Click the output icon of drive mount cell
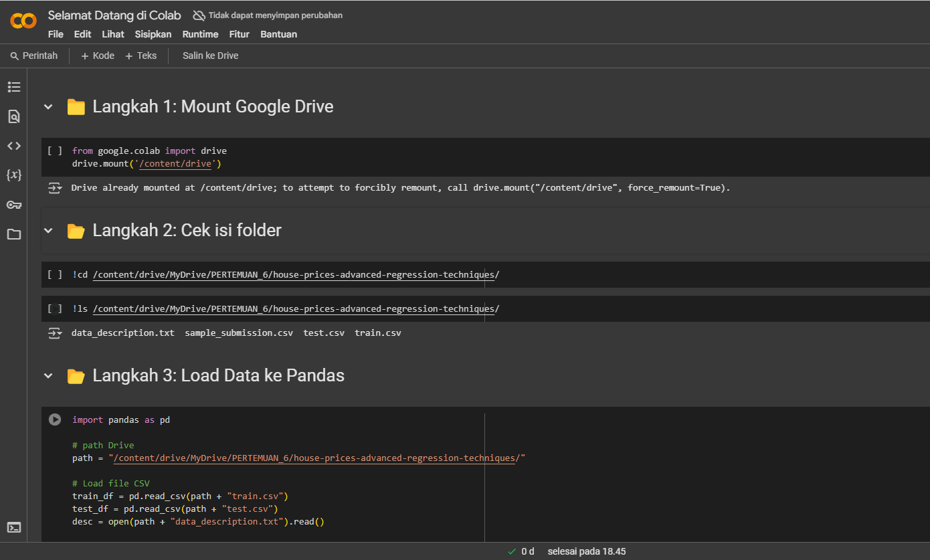The height and width of the screenshot is (560, 930). (x=55, y=188)
